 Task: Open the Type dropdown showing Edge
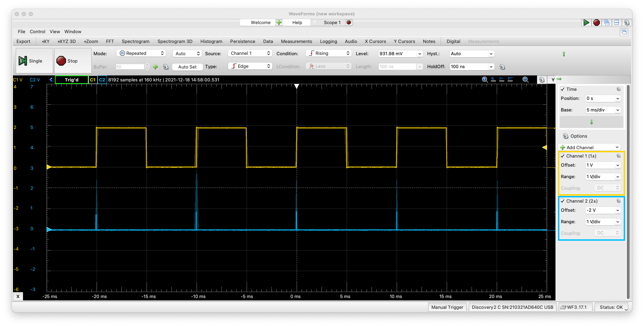250,66
